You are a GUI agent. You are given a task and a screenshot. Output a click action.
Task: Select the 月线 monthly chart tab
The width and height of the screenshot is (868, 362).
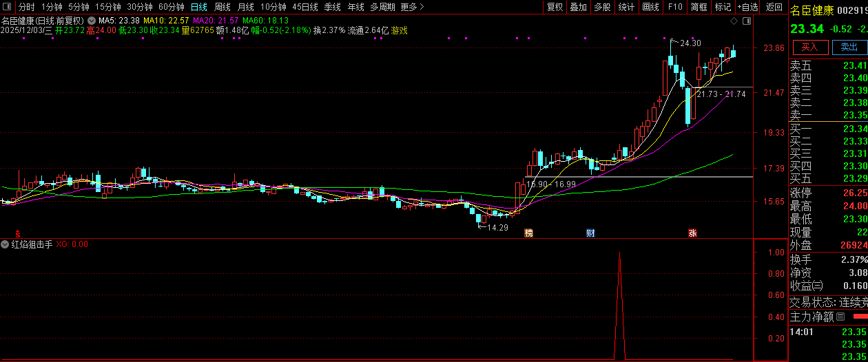tap(246, 7)
